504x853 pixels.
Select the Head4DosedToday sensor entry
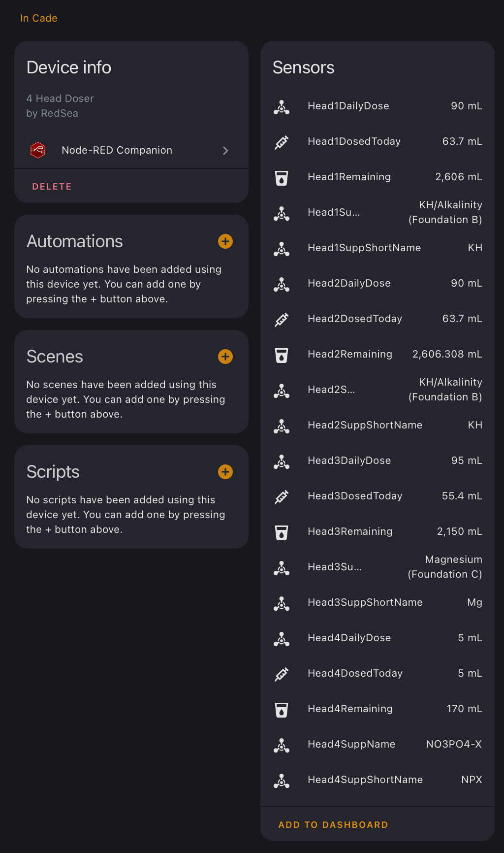coord(378,674)
